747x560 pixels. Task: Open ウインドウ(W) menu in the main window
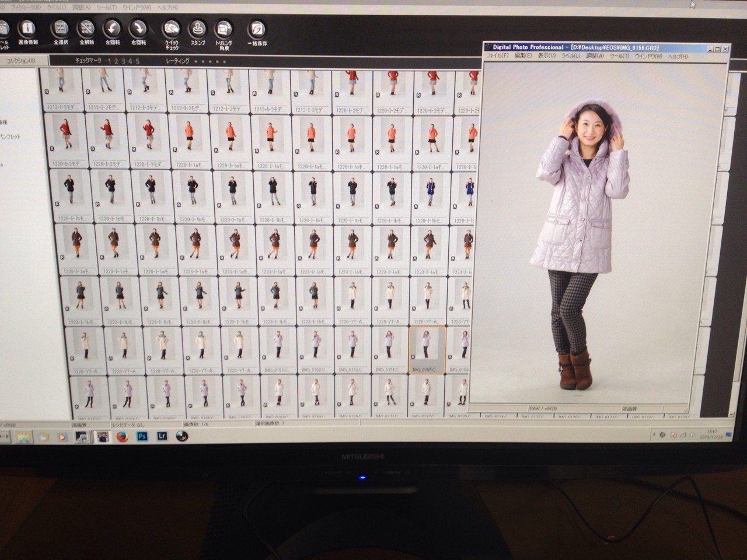click(138, 8)
